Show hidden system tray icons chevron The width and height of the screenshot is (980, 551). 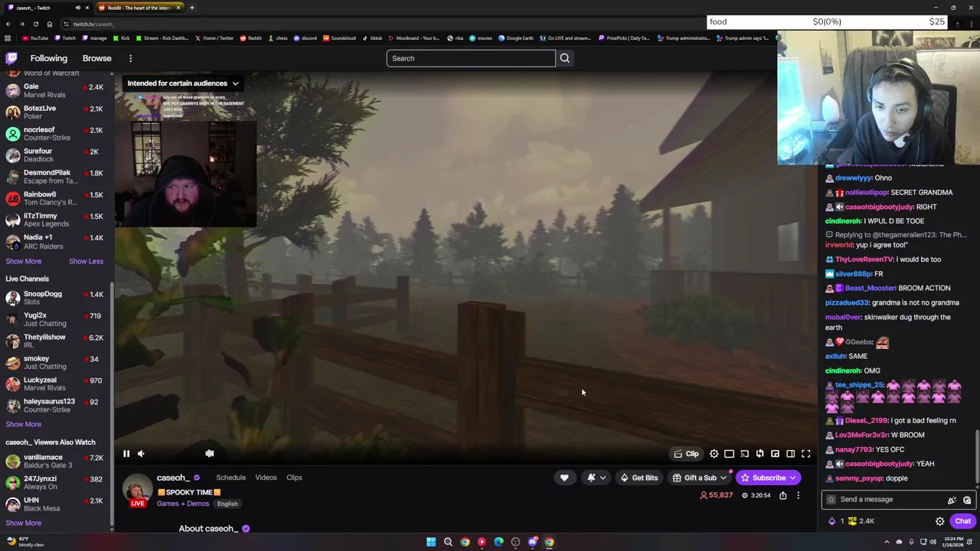[887, 543]
